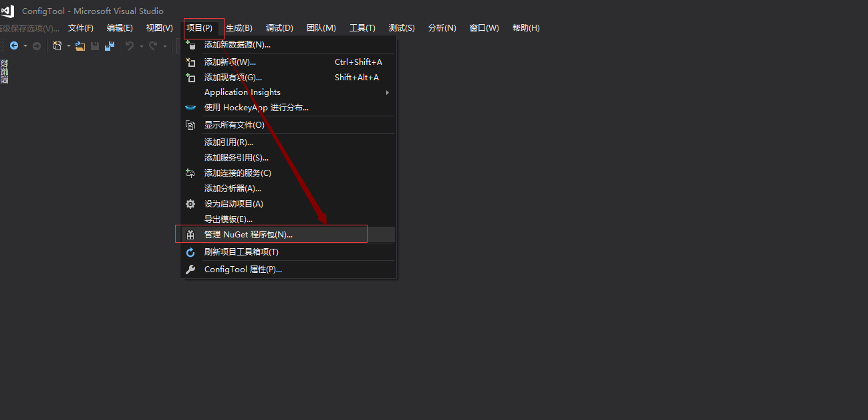Click the Visual Studio logo icon
This screenshot has height=420, width=868.
[7, 11]
